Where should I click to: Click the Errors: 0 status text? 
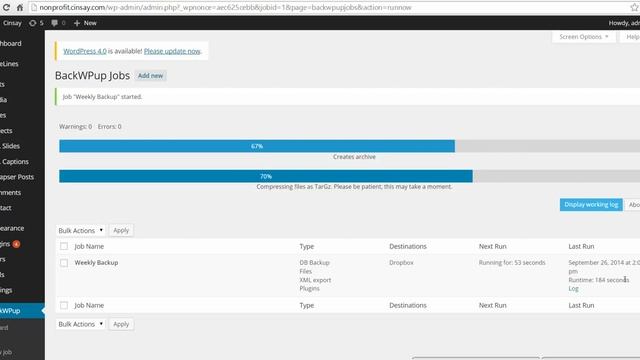[x=109, y=127]
